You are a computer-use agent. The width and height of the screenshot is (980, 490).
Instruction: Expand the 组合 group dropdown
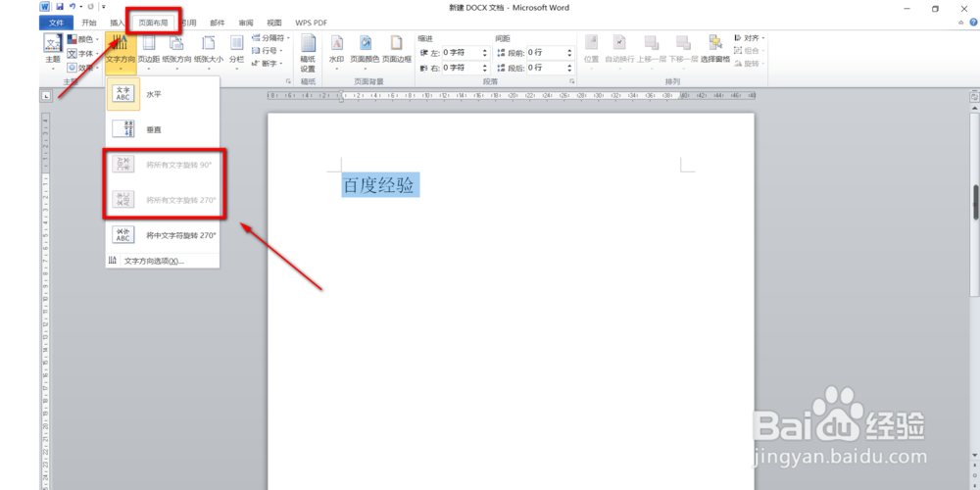click(750, 51)
